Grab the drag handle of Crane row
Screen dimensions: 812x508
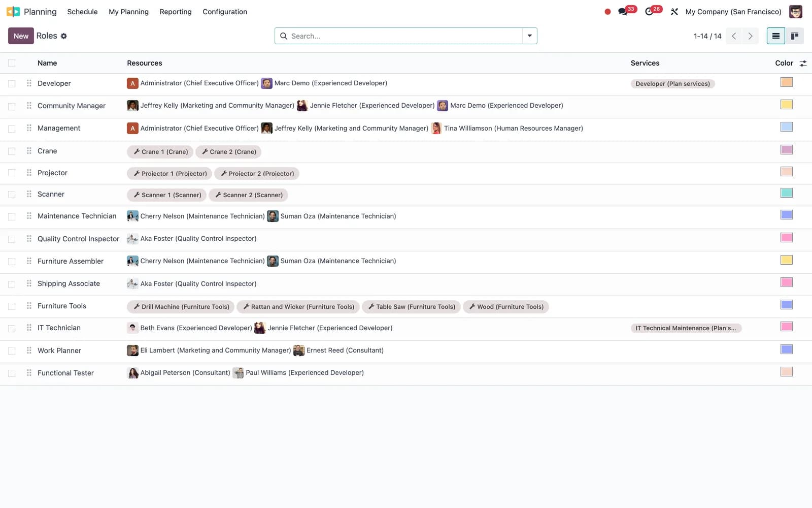pos(29,151)
